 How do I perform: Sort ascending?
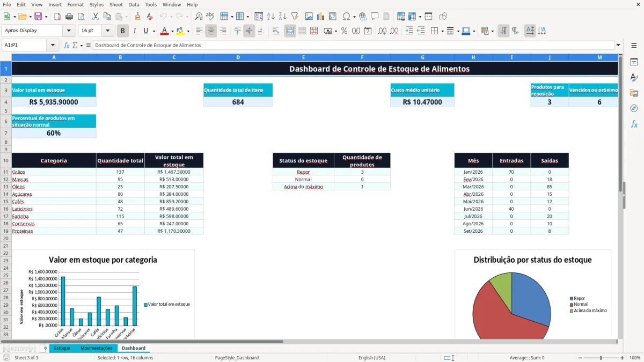pyautogui.click(x=271, y=17)
